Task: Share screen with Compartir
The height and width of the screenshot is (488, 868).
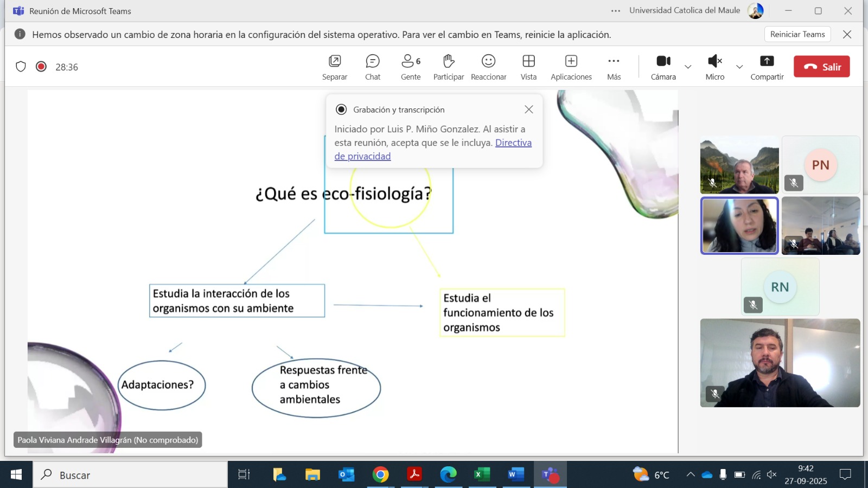Action: 767,67
